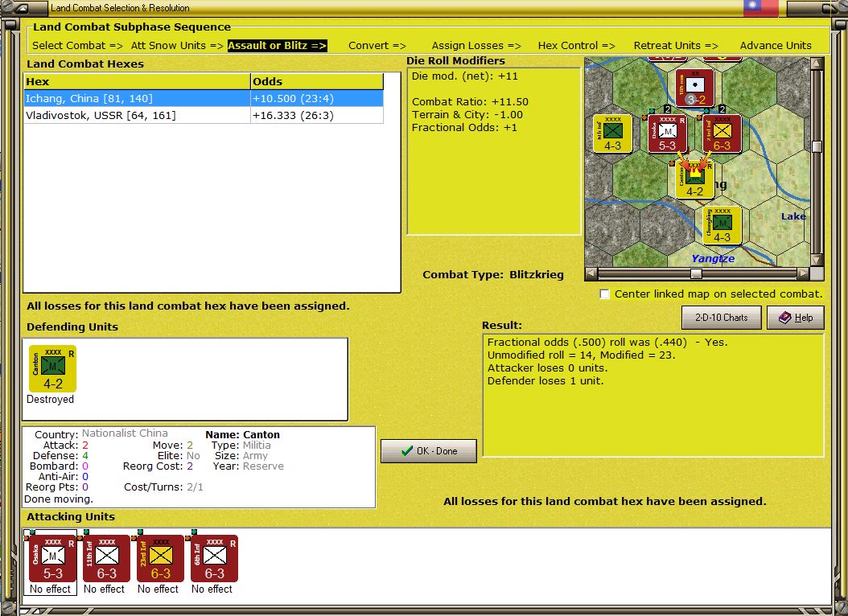Click the Assault or Blitz subphase step
The width and height of the screenshot is (848, 616).
[x=277, y=45]
